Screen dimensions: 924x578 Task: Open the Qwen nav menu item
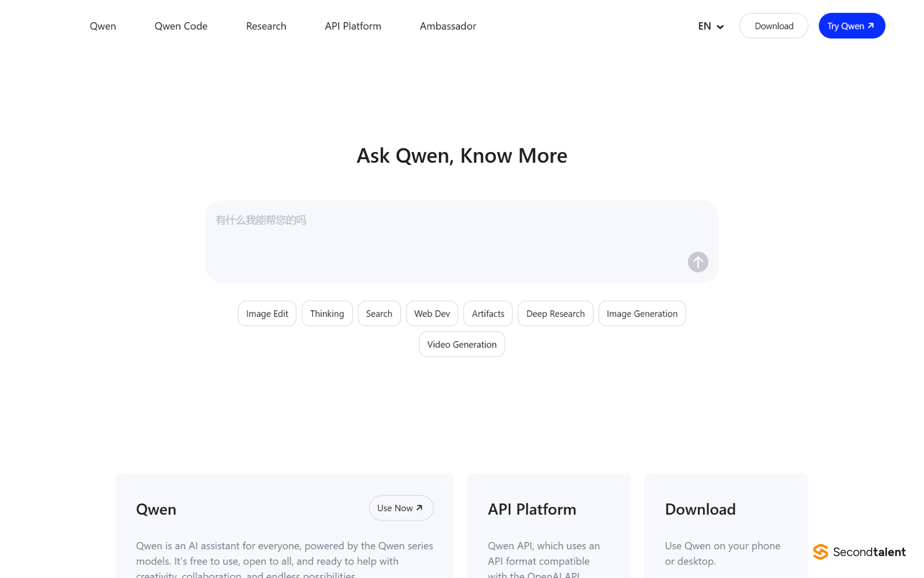point(103,26)
